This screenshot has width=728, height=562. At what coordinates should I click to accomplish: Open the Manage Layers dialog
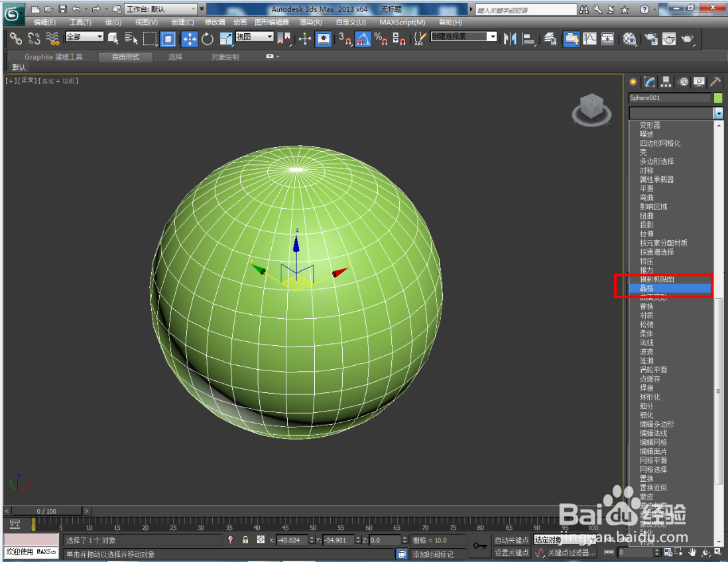point(550,38)
